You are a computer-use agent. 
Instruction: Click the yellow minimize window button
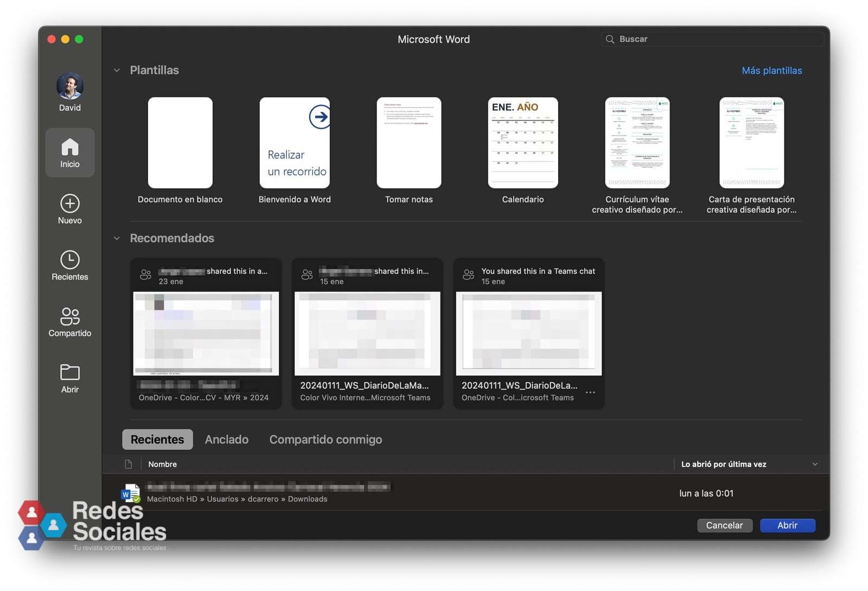(65, 39)
